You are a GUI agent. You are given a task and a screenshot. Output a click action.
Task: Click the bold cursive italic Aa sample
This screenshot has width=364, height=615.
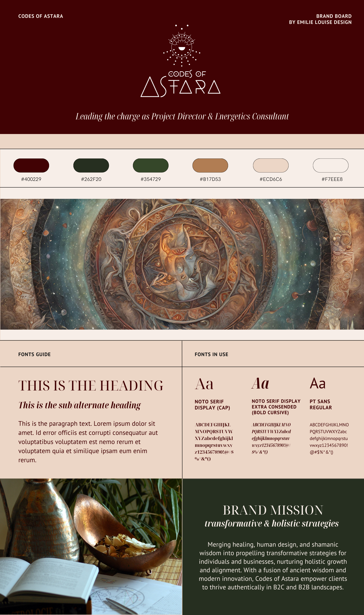260,383
